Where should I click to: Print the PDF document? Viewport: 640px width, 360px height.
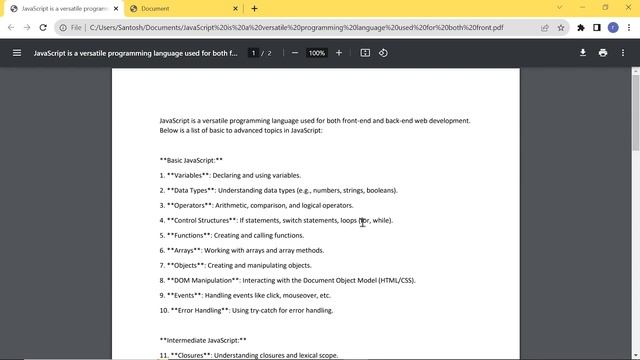603,53
